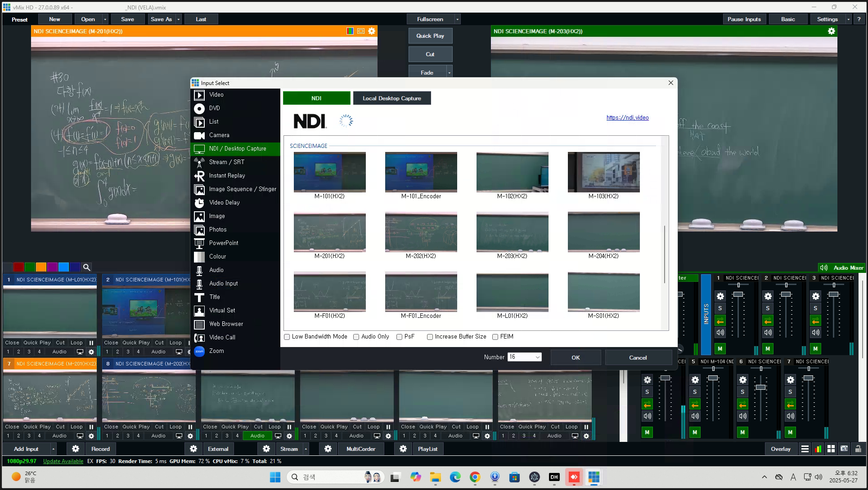Click the Pause Inputs button

tap(744, 19)
